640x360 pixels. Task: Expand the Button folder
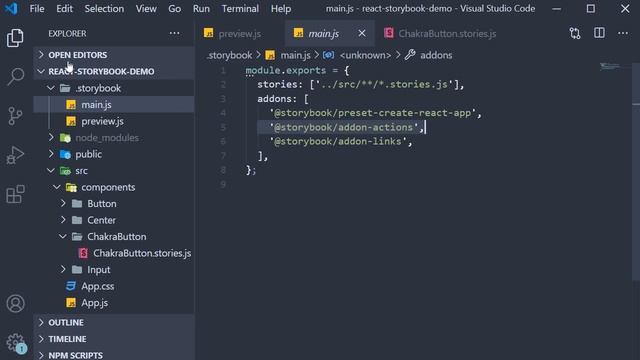point(114,204)
